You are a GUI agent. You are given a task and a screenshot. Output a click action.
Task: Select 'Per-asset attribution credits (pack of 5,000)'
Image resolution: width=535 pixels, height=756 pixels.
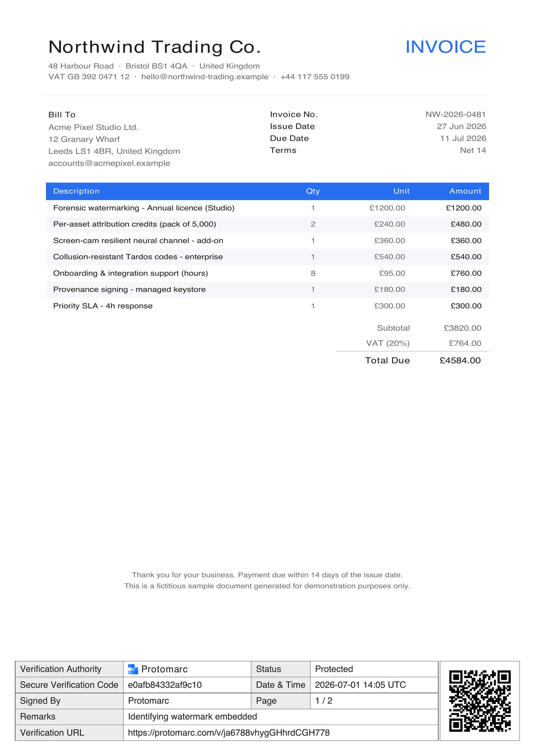click(x=134, y=224)
